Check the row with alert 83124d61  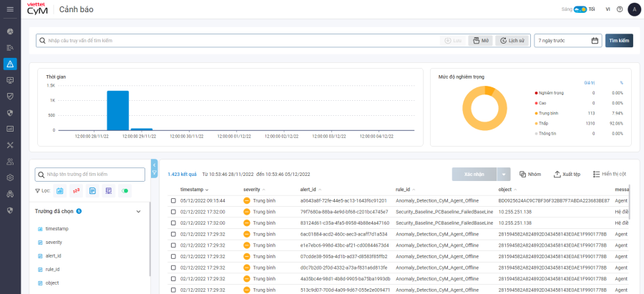pos(173,223)
